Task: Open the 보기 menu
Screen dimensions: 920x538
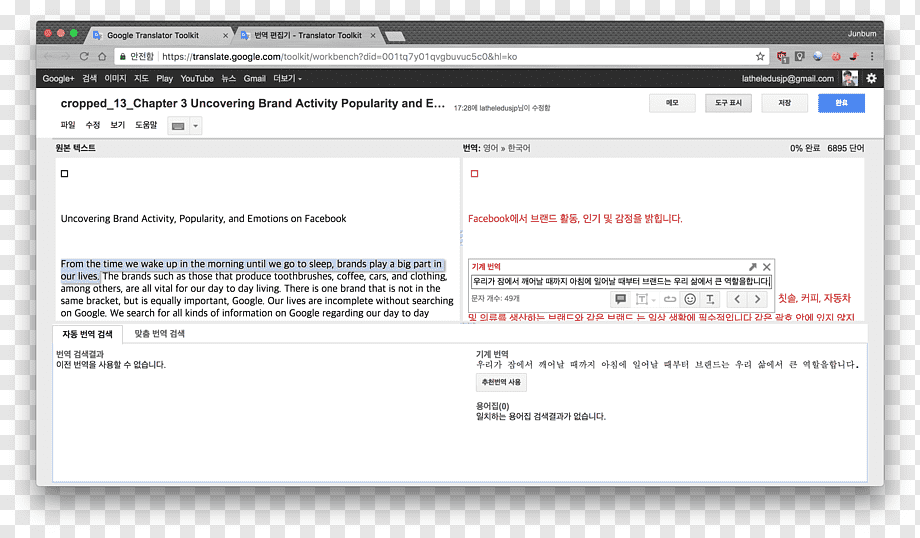Action: [x=117, y=125]
